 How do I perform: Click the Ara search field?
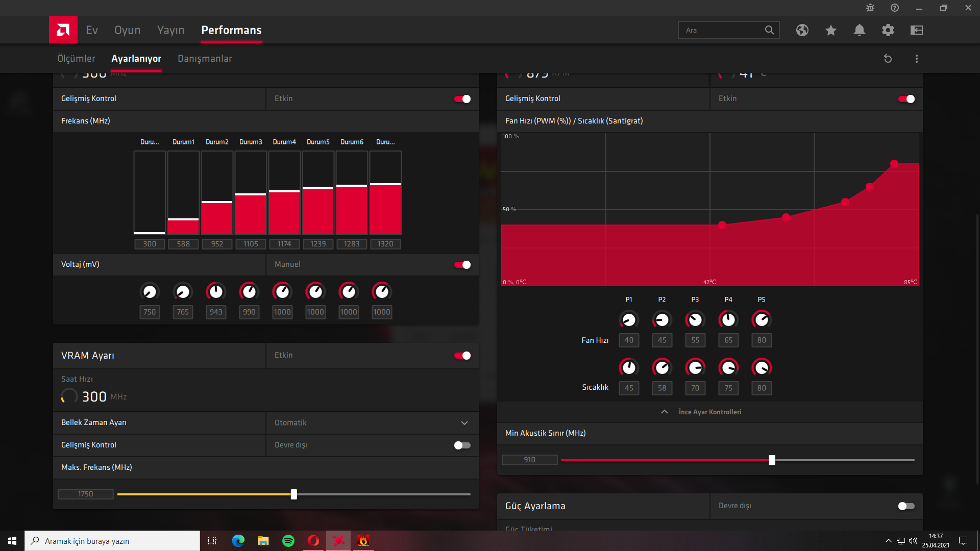[720, 30]
